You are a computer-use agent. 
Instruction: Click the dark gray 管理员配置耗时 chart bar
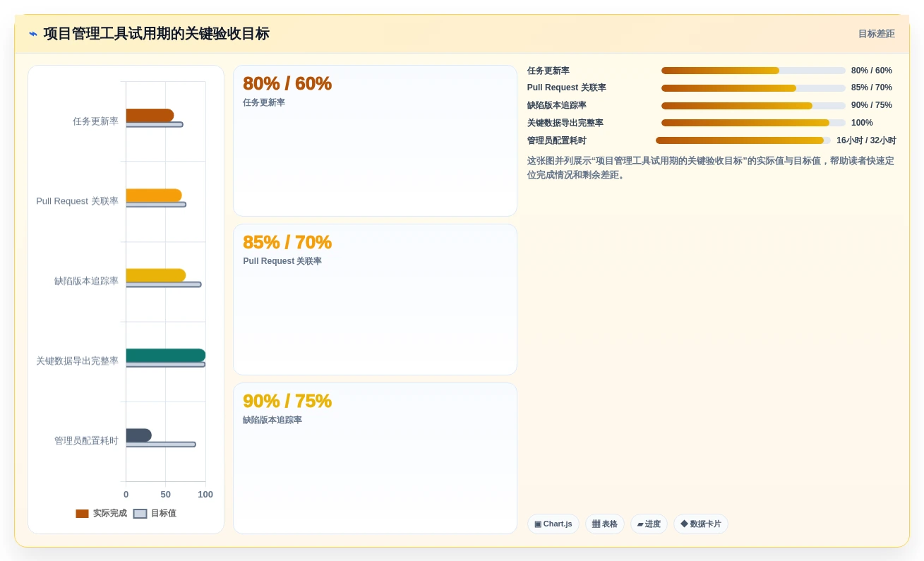click(x=139, y=435)
